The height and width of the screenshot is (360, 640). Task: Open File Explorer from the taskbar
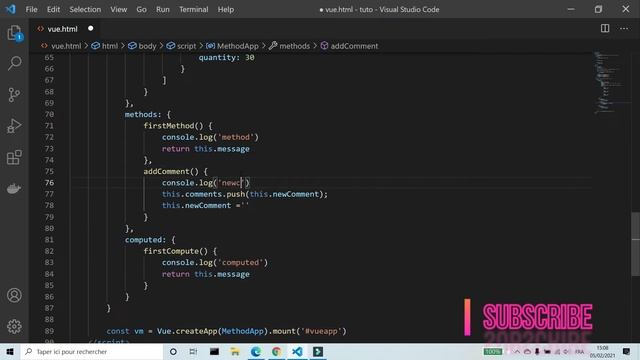tap(235, 351)
